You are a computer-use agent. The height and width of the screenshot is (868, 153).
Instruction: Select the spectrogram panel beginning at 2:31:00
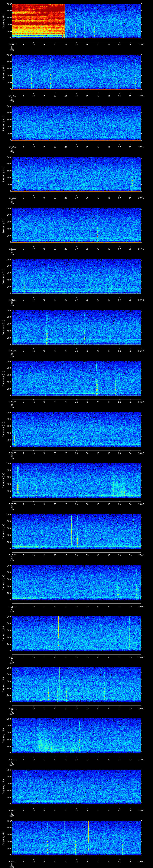click(x=76, y=786)
